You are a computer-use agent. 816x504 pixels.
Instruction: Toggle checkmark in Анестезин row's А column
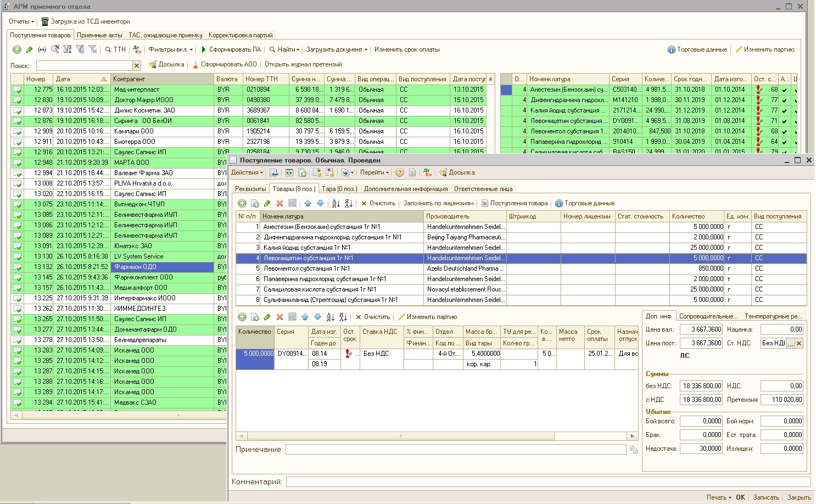tap(784, 89)
